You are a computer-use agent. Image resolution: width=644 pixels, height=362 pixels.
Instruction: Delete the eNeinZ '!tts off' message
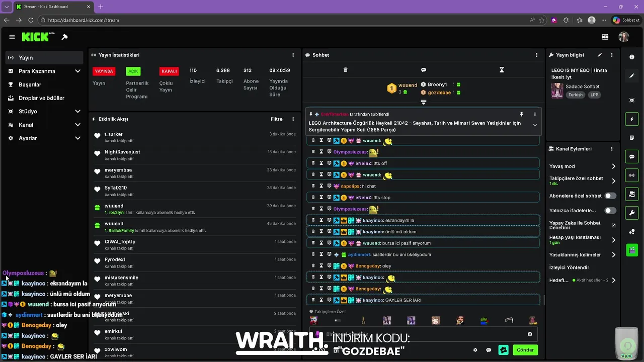pos(313,163)
